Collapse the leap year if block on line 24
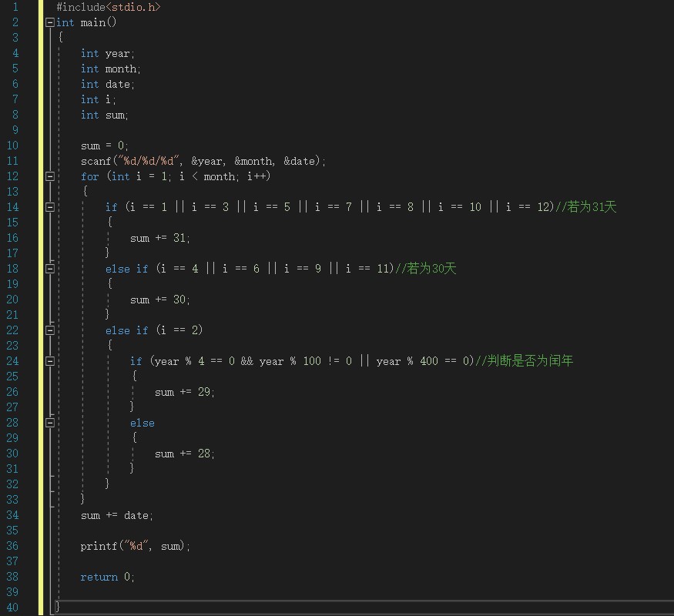The height and width of the screenshot is (616, 674). coord(50,361)
